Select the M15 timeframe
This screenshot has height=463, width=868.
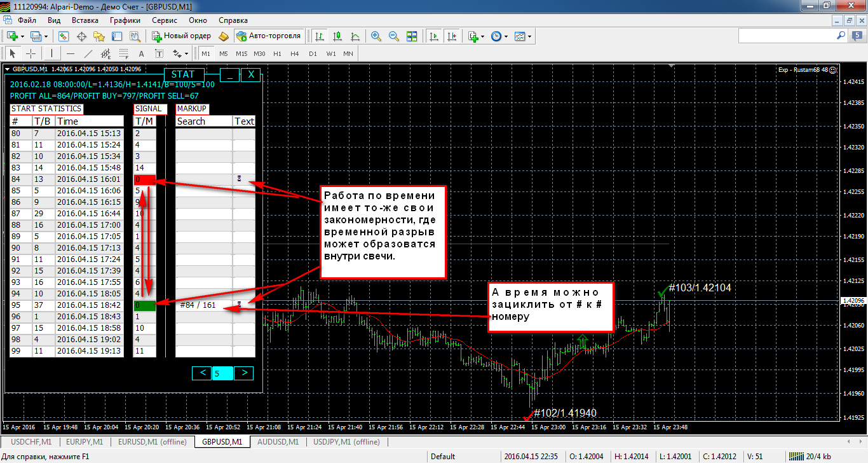(x=241, y=53)
